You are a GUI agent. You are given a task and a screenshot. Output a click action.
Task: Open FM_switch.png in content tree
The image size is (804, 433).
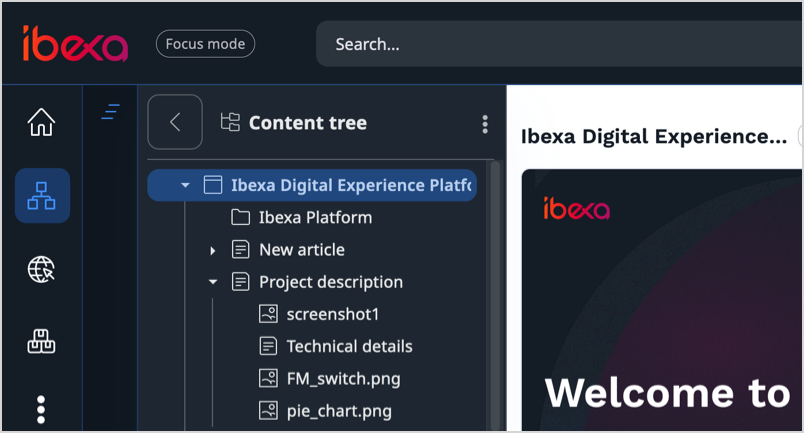[343, 378]
